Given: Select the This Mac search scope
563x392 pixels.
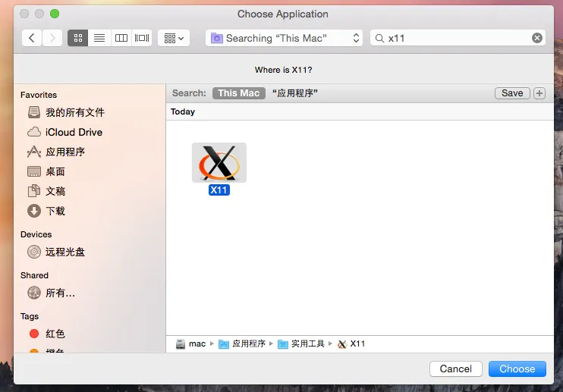Looking at the screenshot, I should point(239,93).
